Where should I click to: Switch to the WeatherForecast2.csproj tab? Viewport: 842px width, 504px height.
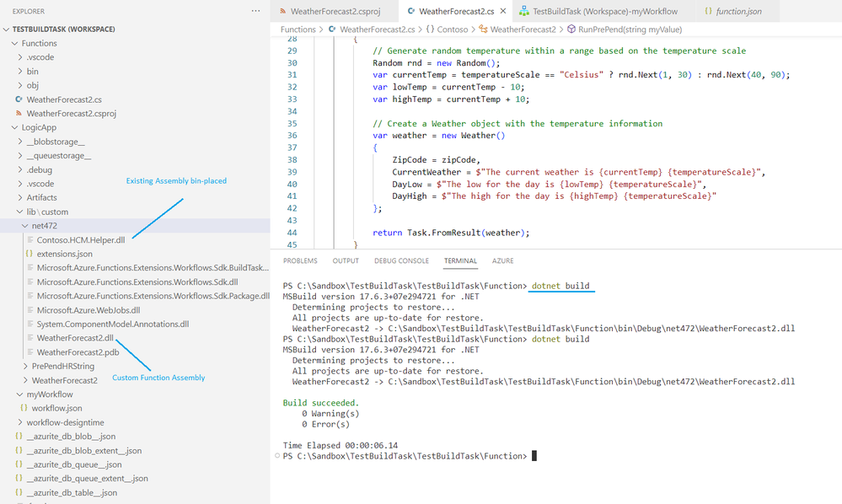[335, 11]
